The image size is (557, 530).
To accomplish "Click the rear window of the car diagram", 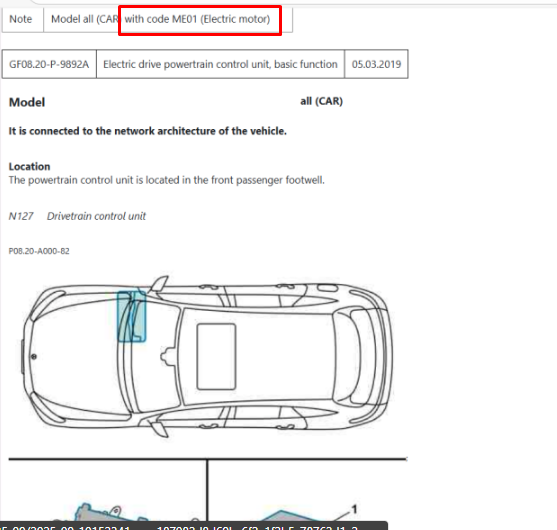I will click(x=347, y=357).
